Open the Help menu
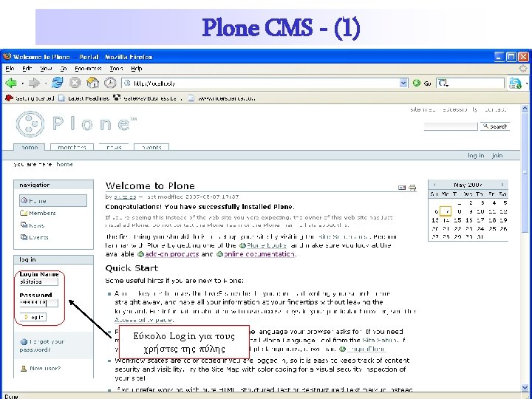Image resolution: width=532 pixels, height=399 pixels. (137, 69)
